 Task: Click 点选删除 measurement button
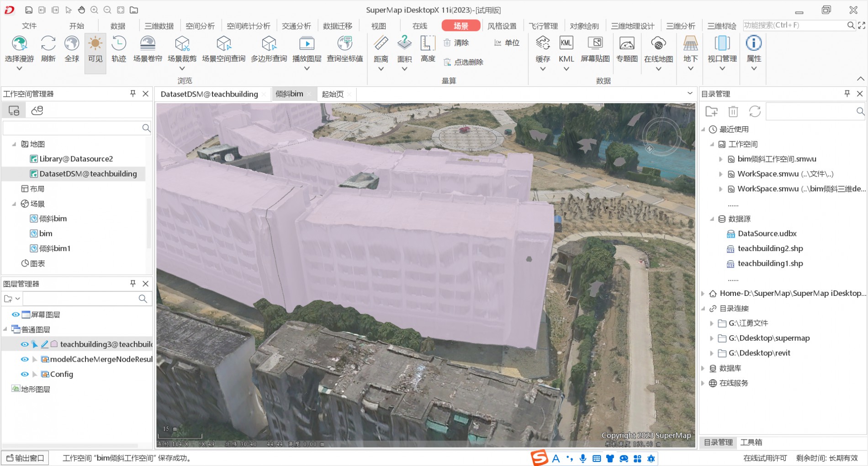pos(463,62)
